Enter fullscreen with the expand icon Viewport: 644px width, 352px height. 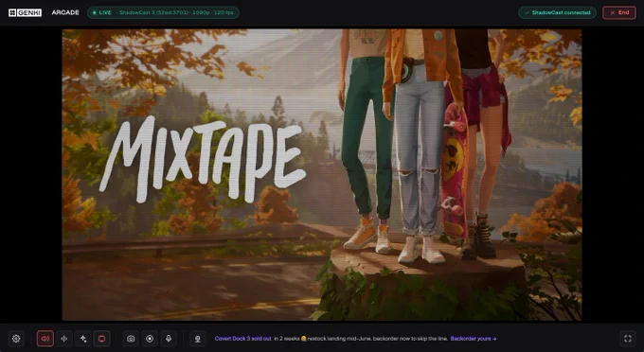pyautogui.click(x=628, y=339)
